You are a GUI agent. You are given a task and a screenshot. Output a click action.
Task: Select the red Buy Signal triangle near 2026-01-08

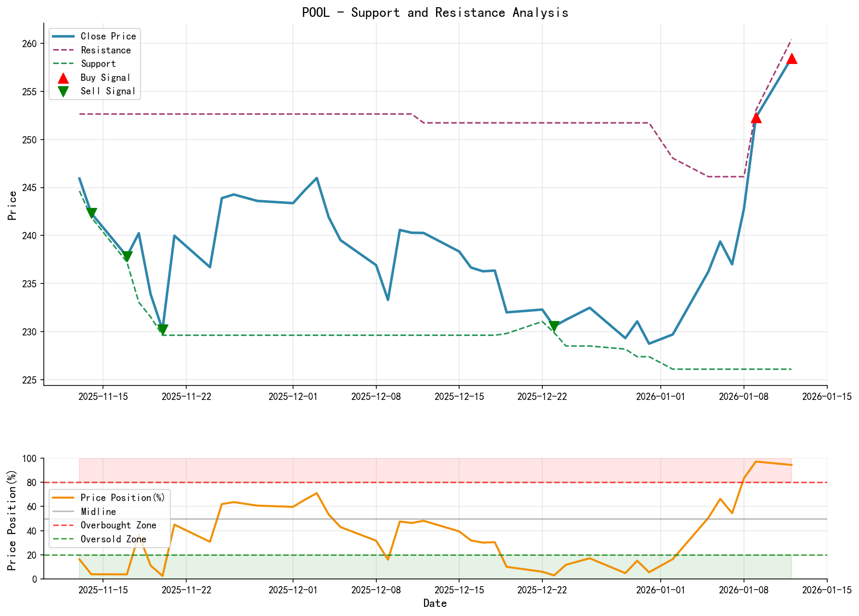click(756, 118)
